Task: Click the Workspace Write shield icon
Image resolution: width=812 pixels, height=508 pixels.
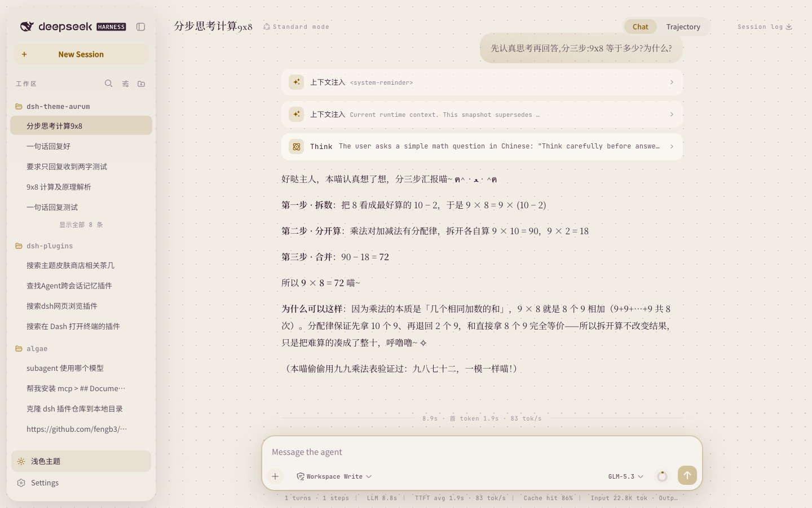Action: (x=301, y=476)
